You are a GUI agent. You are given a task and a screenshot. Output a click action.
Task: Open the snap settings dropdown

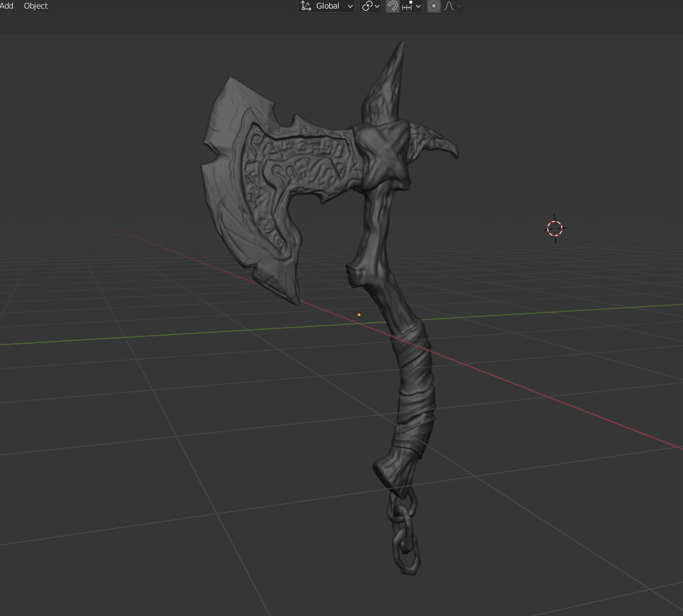pos(418,6)
